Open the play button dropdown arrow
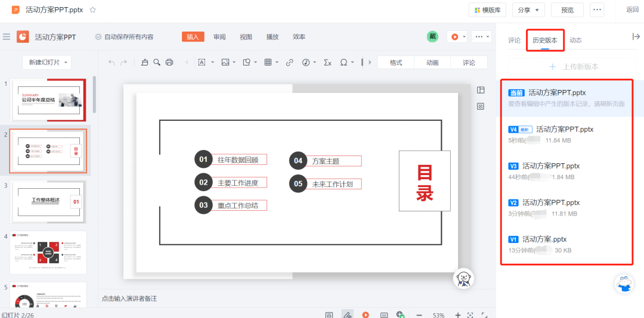The height and width of the screenshot is (318, 644). point(464,37)
